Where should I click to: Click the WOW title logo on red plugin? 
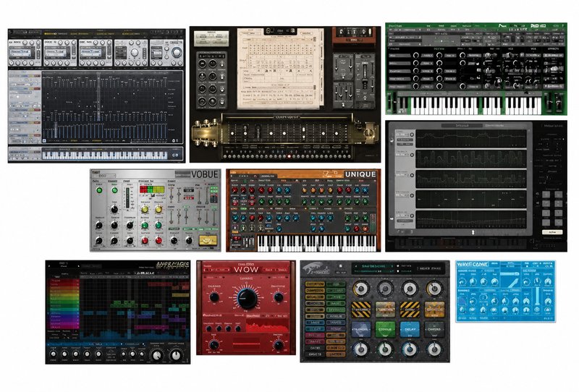click(245, 269)
